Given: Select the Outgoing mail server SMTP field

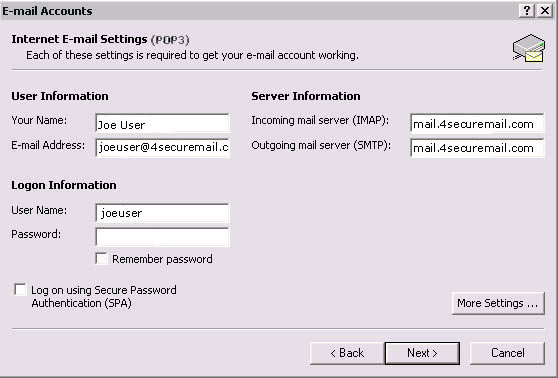Looking at the screenshot, I should (x=477, y=148).
